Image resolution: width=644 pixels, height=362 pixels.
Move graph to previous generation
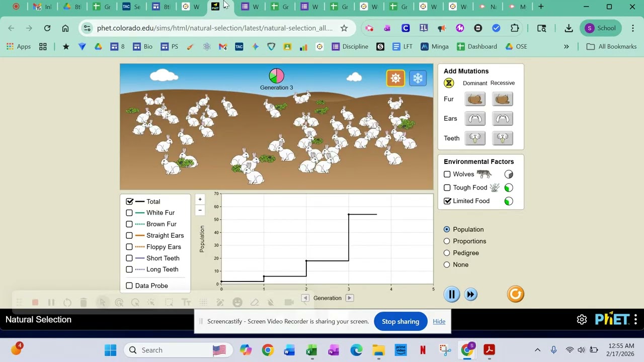click(x=305, y=298)
